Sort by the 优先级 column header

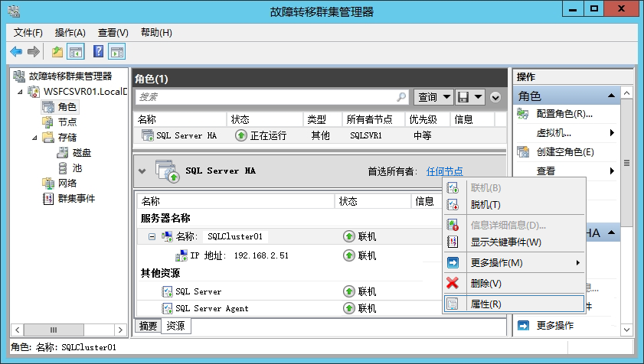tap(427, 119)
